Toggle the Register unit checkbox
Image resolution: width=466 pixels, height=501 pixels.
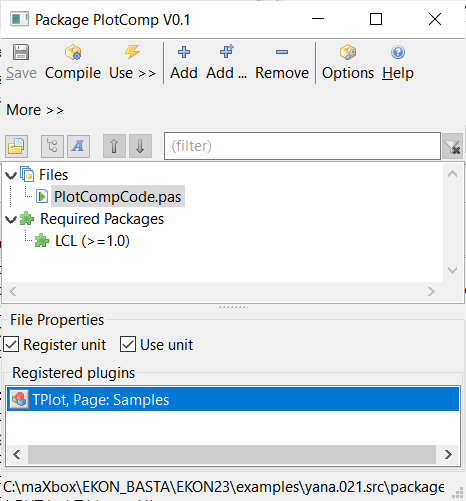(11, 344)
